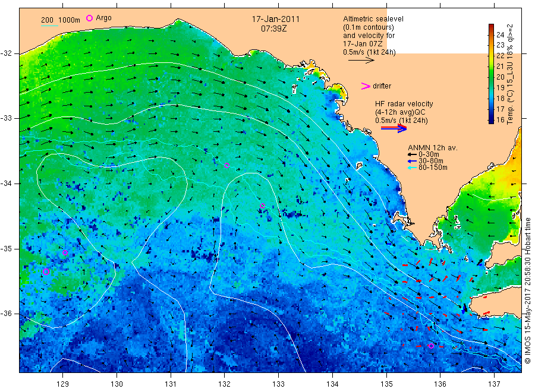Click the 130 longitude axis label
Viewport: 535px width, 392px height.
(x=117, y=384)
